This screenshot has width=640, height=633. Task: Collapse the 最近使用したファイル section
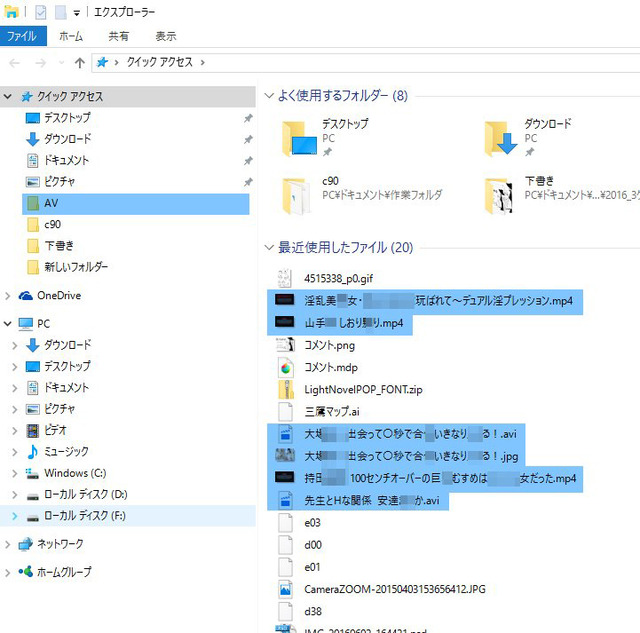click(269, 247)
